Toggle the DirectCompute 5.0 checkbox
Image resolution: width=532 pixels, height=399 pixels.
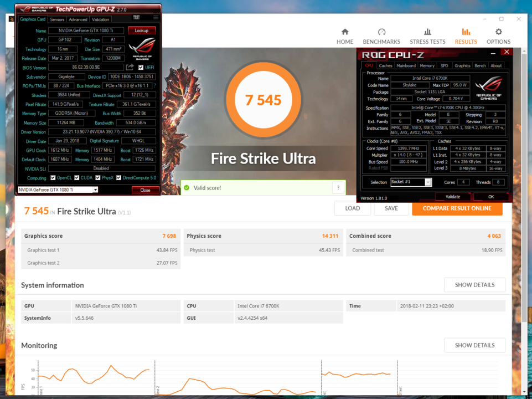click(118, 177)
